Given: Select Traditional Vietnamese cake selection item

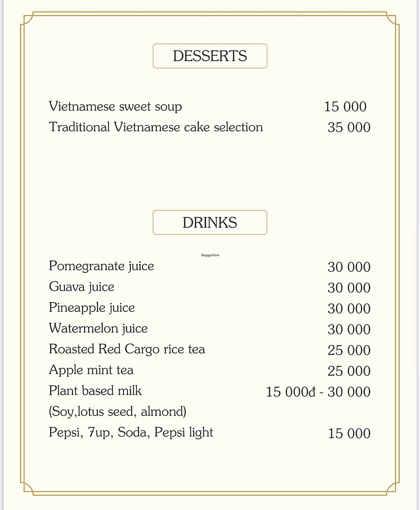Looking at the screenshot, I should pyautogui.click(x=156, y=127).
